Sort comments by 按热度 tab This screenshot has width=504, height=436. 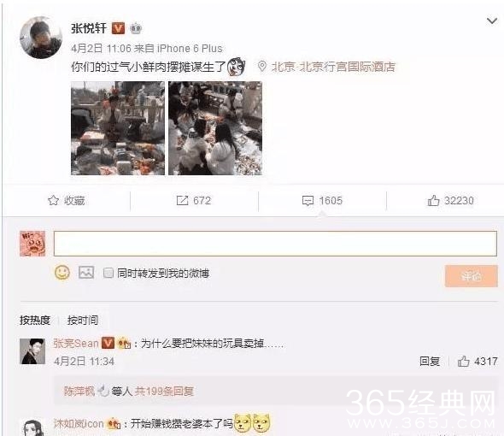point(35,321)
